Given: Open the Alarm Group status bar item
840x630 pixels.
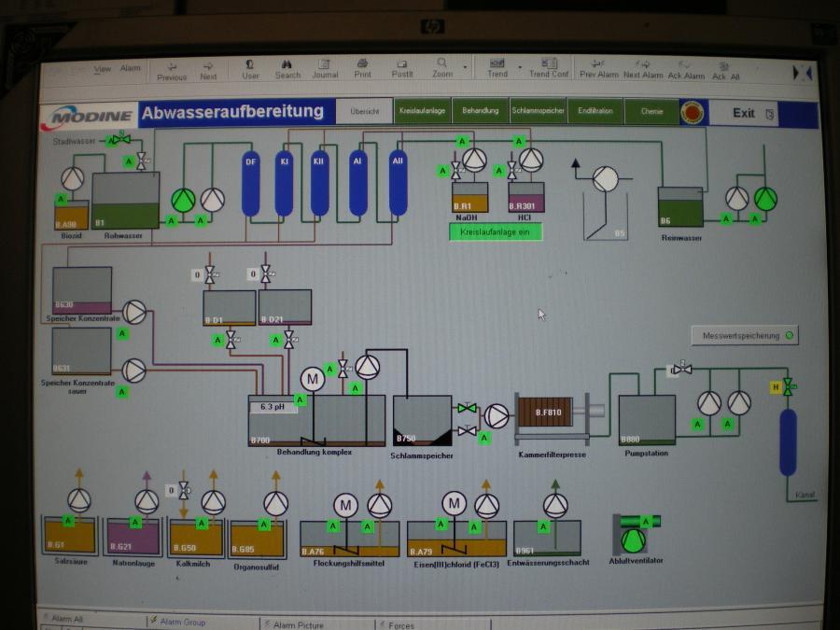Looking at the screenshot, I should tap(182, 622).
